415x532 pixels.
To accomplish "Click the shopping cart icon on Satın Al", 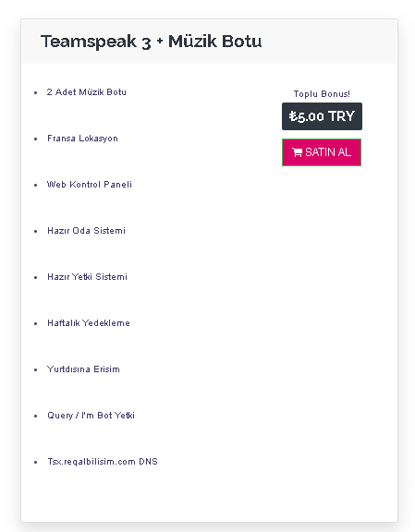I will (x=298, y=152).
